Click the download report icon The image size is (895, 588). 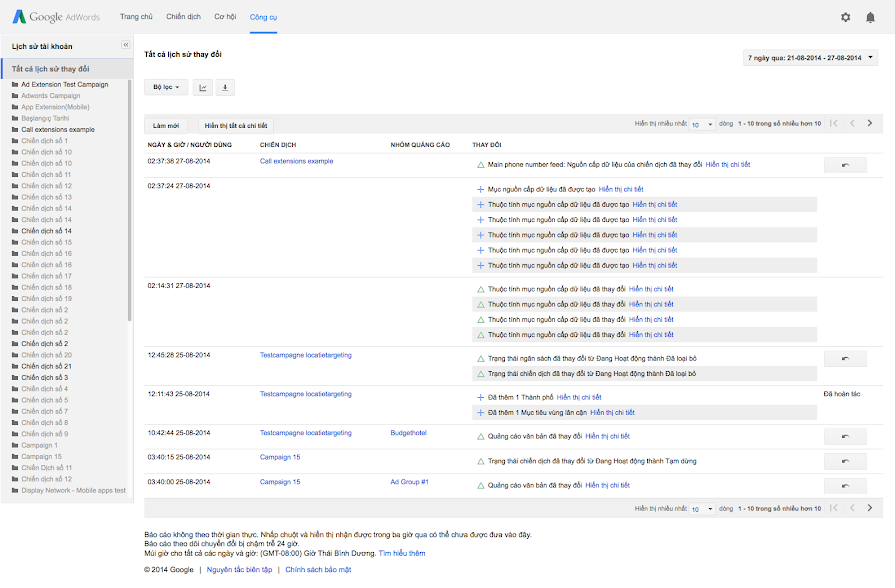225,88
